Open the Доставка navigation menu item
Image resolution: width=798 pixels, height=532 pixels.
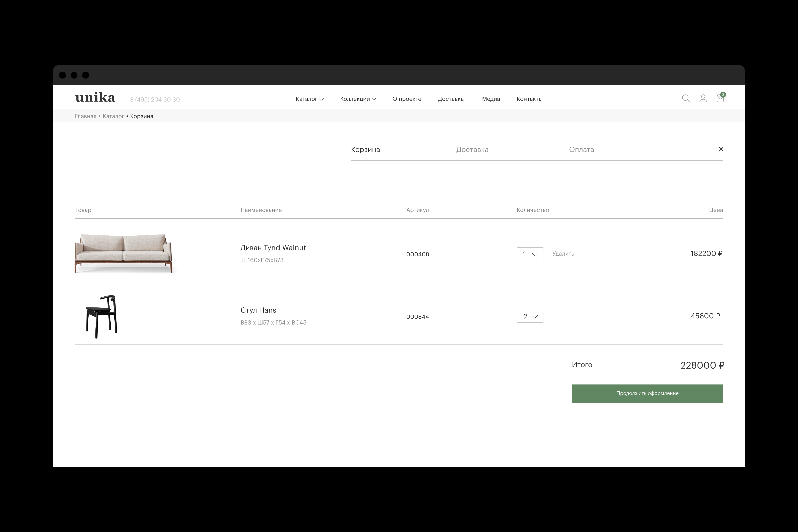click(x=451, y=99)
